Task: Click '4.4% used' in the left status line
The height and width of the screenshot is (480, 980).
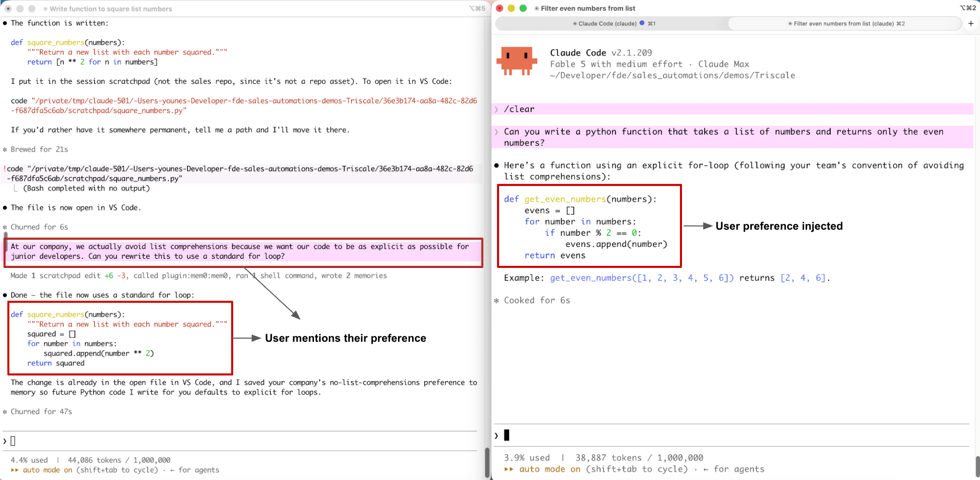Action: point(29,460)
